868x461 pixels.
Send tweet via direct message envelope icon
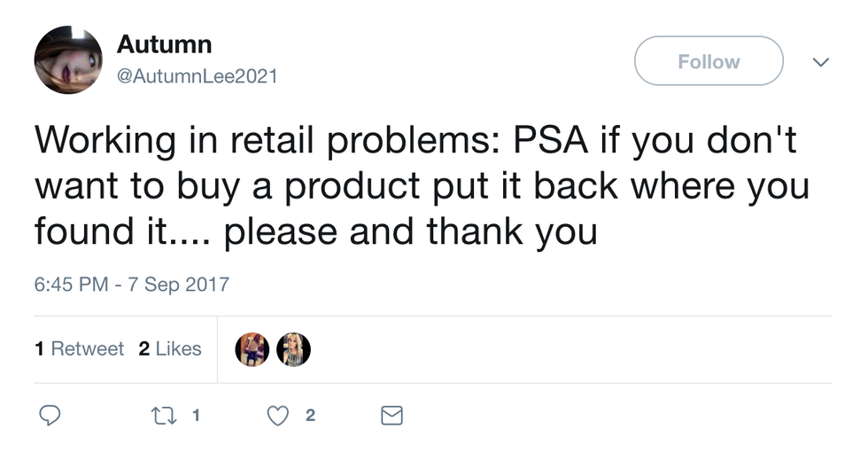(391, 415)
